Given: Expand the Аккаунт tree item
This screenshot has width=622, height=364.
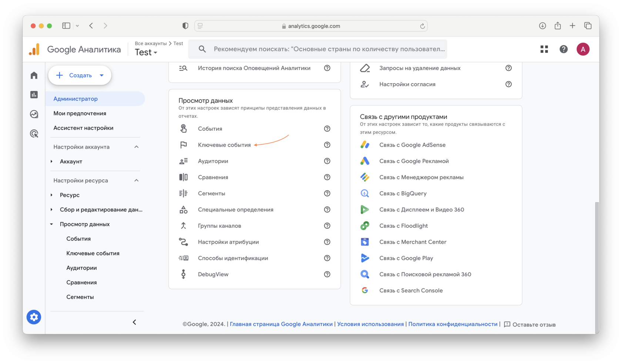Looking at the screenshot, I should [x=51, y=161].
